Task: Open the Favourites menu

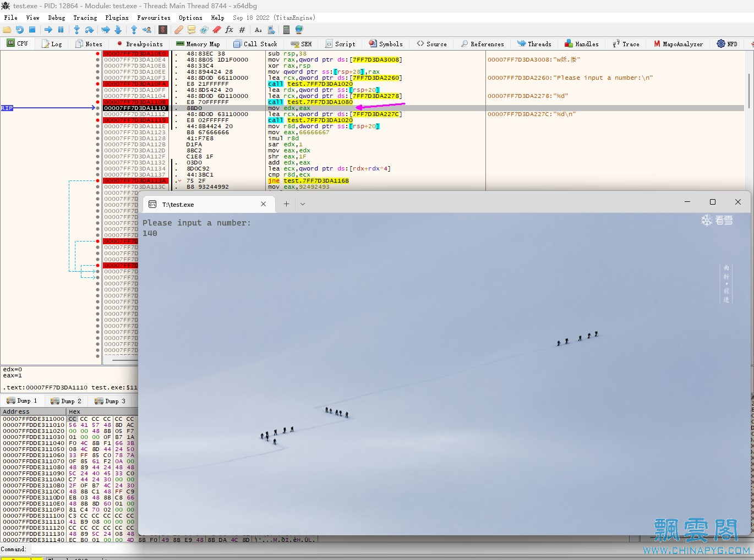Action: click(154, 18)
